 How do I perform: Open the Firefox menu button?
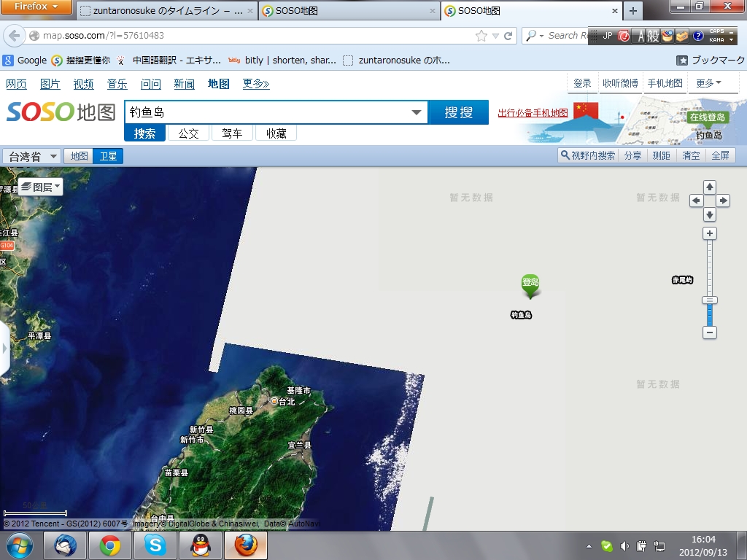[36, 7]
